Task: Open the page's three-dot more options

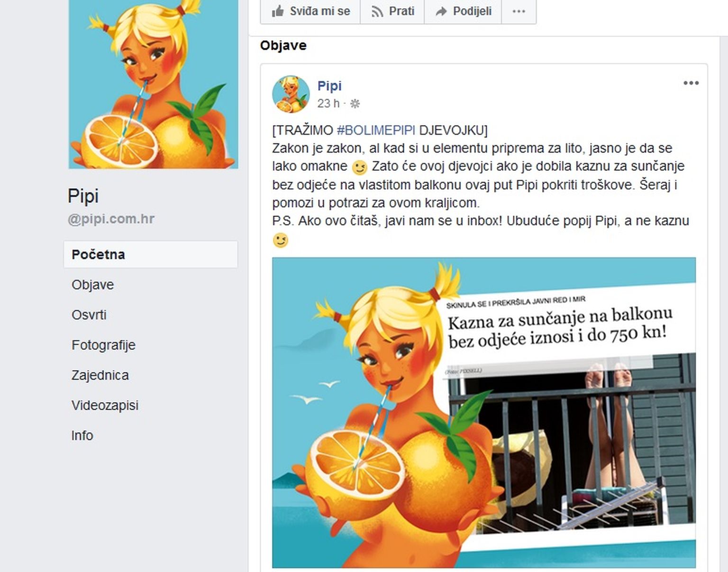Action: [x=519, y=11]
